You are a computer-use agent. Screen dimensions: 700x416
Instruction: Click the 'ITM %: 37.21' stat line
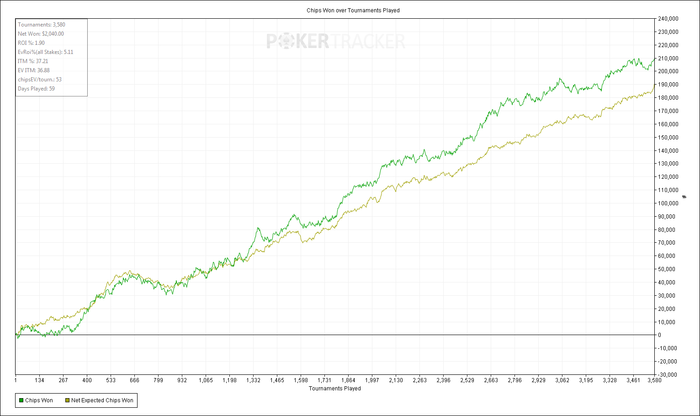click(x=33, y=61)
